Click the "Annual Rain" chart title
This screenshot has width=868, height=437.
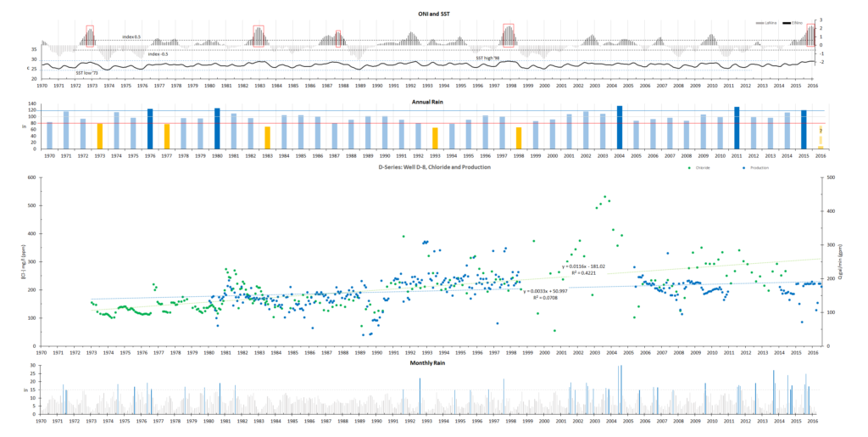click(x=434, y=102)
